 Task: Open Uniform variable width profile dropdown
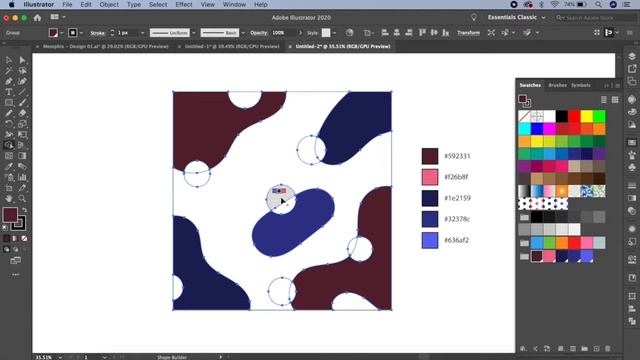coord(194,33)
